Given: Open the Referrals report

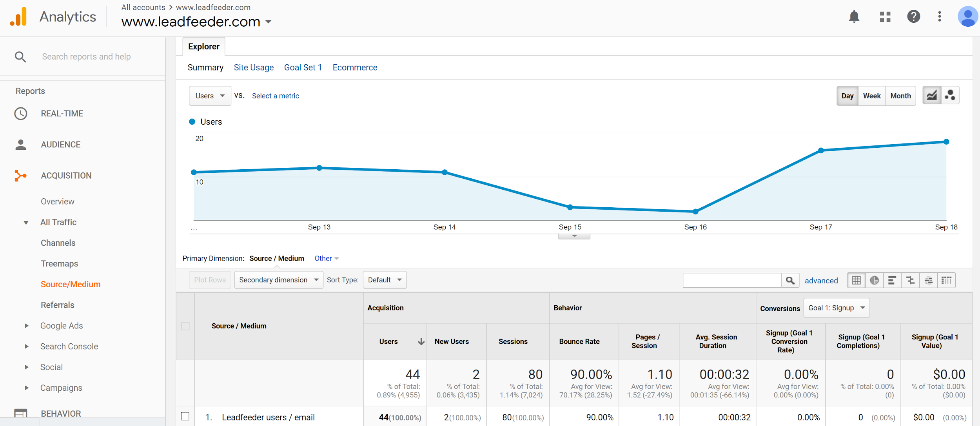Looking at the screenshot, I should (58, 305).
